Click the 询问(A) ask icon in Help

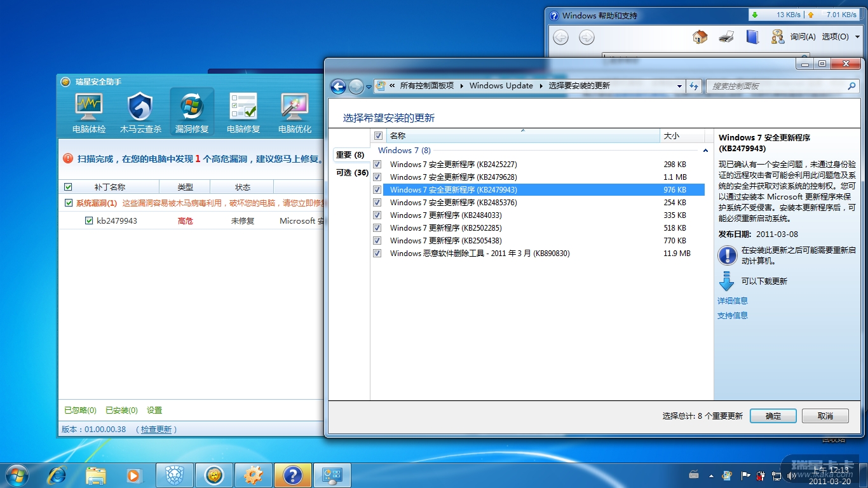coord(777,37)
